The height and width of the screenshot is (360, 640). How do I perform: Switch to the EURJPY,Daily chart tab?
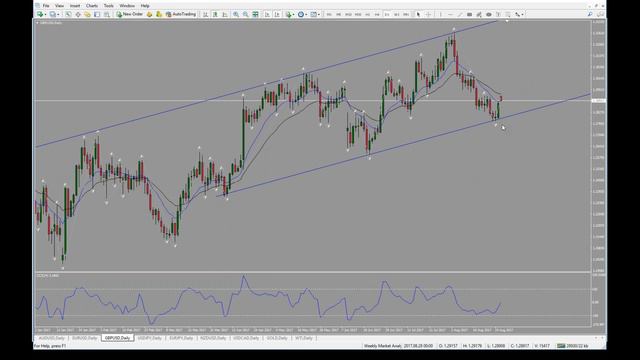pos(181,338)
